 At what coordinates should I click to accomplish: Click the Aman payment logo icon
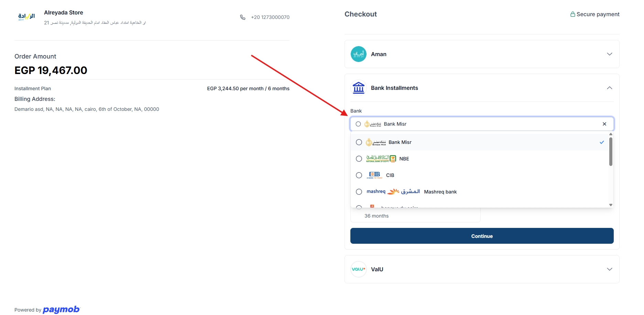coord(358,54)
